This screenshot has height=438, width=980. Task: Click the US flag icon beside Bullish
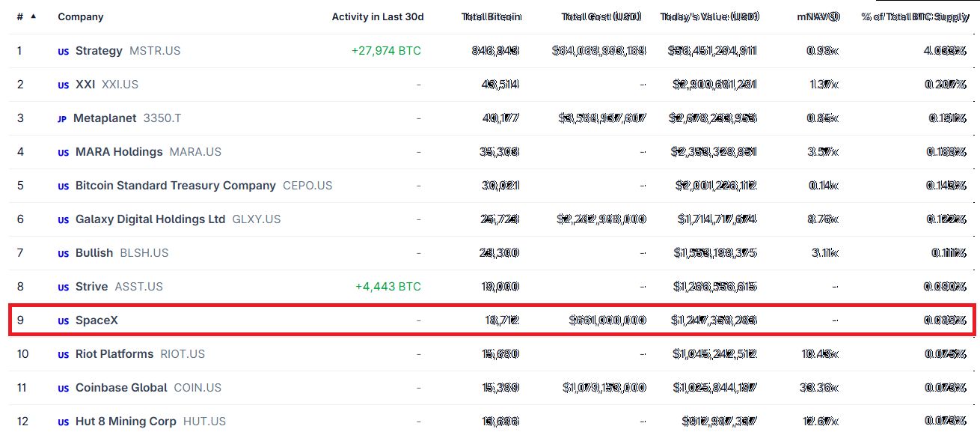(64, 254)
